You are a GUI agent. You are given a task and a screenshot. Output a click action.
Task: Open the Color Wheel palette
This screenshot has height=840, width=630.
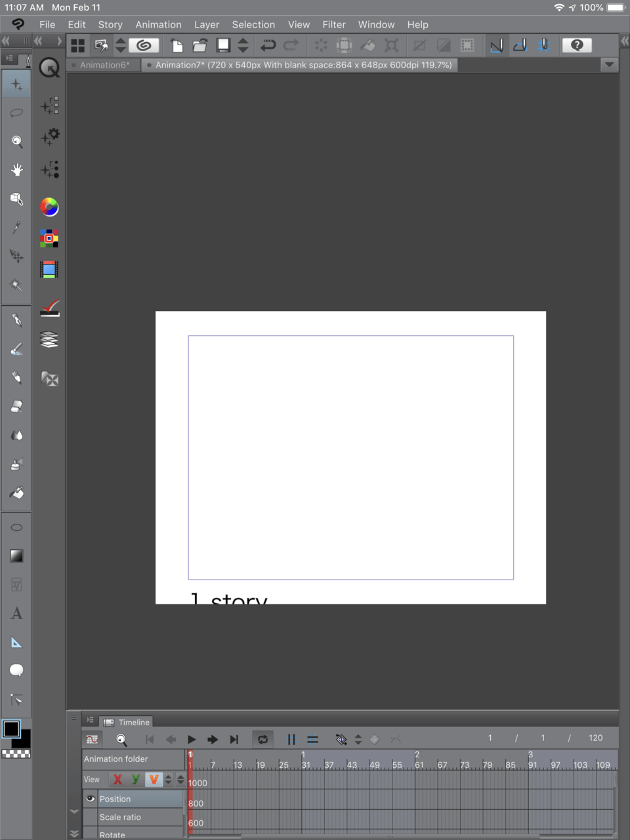(x=49, y=207)
